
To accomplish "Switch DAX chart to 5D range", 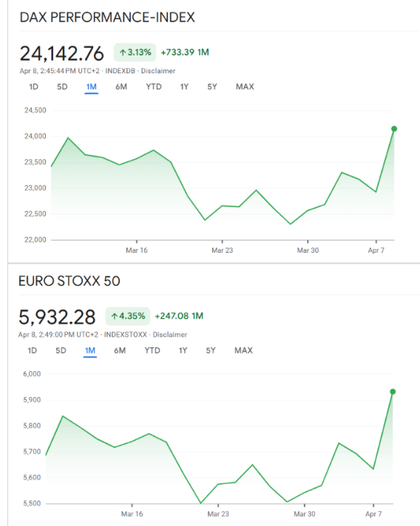I will [x=62, y=87].
